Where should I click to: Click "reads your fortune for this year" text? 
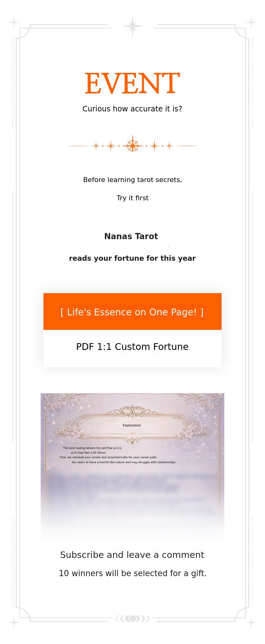pyautogui.click(x=132, y=258)
